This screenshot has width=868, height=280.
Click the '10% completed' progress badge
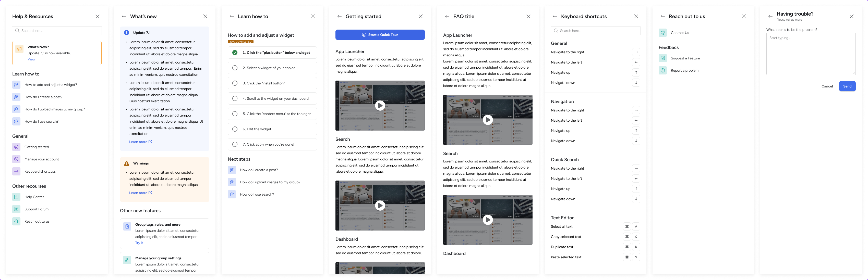(240, 41)
